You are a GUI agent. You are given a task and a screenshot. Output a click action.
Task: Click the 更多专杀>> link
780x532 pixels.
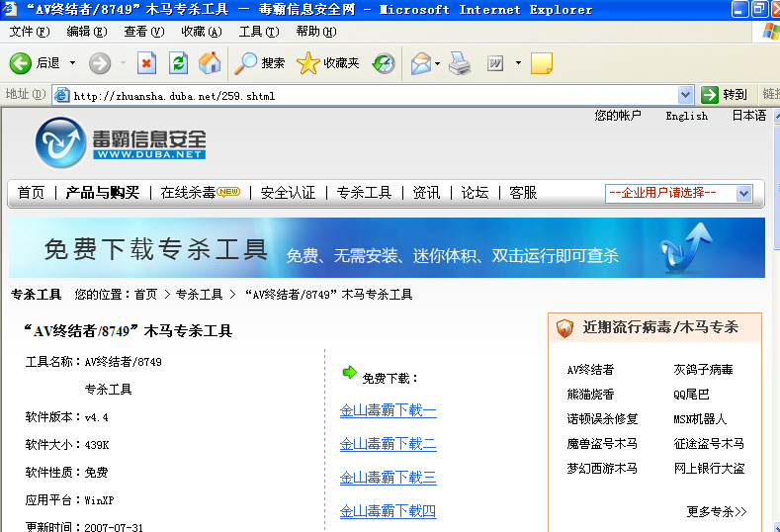click(717, 511)
